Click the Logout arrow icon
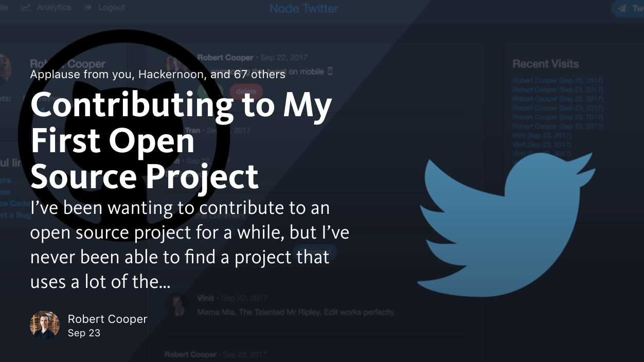This screenshot has width=644, height=362. click(x=88, y=8)
